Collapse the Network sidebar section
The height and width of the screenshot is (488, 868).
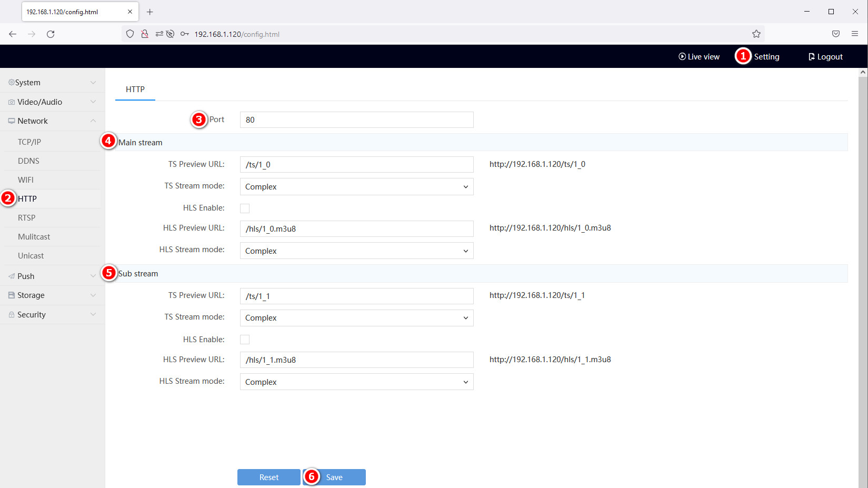pyautogui.click(x=52, y=121)
